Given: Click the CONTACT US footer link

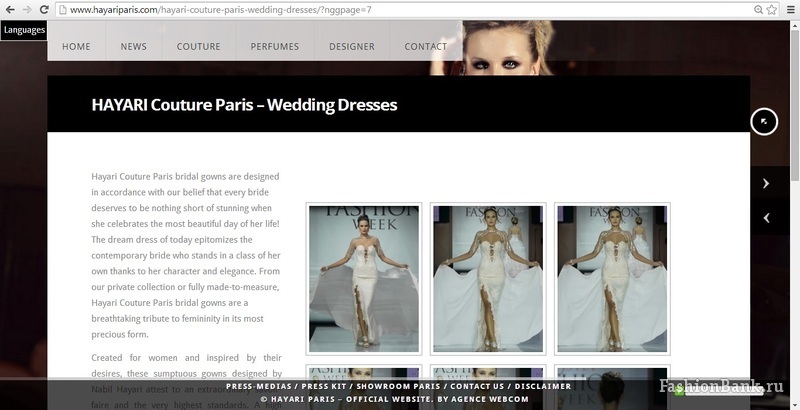Looking at the screenshot, I should pos(477,387).
